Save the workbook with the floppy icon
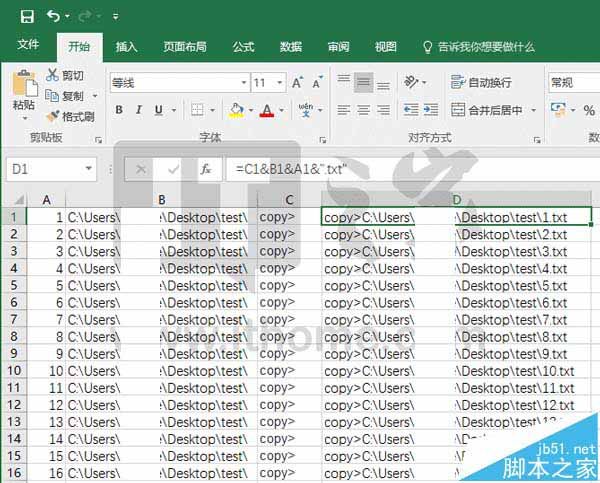This screenshot has height=483, width=600. [x=27, y=16]
